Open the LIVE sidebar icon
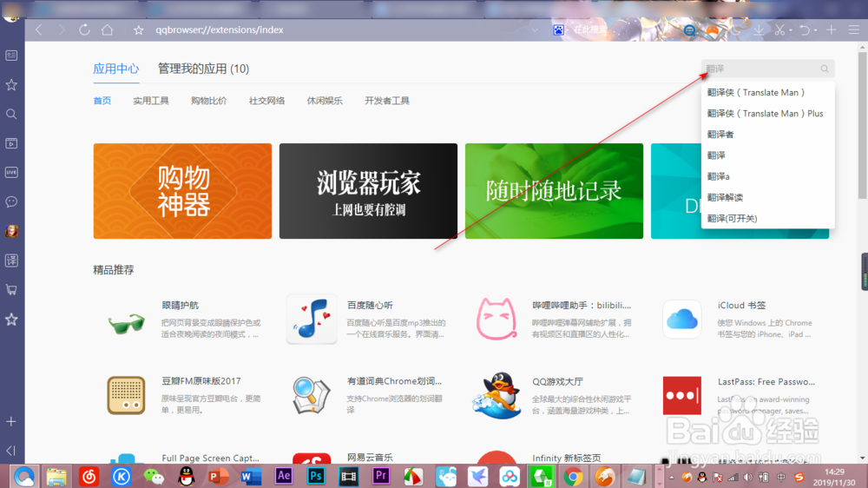Viewport: 868px width, 488px height. [11, 172]
